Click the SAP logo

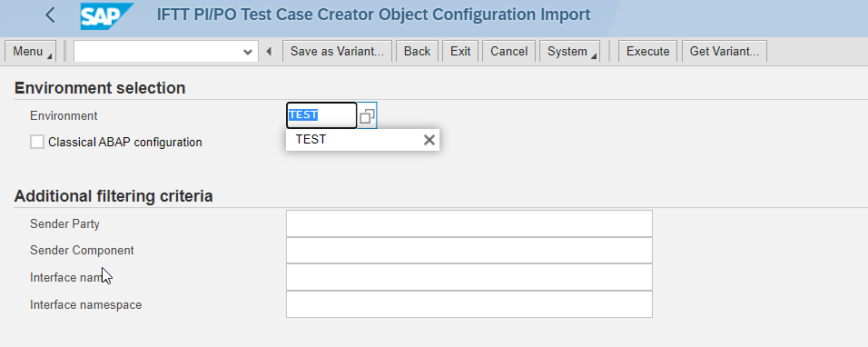(107, 15)
